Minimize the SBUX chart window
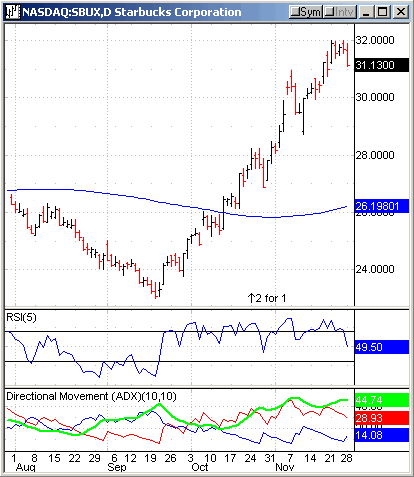The width and height of the screenshot is (414, 477). point(367,12)
